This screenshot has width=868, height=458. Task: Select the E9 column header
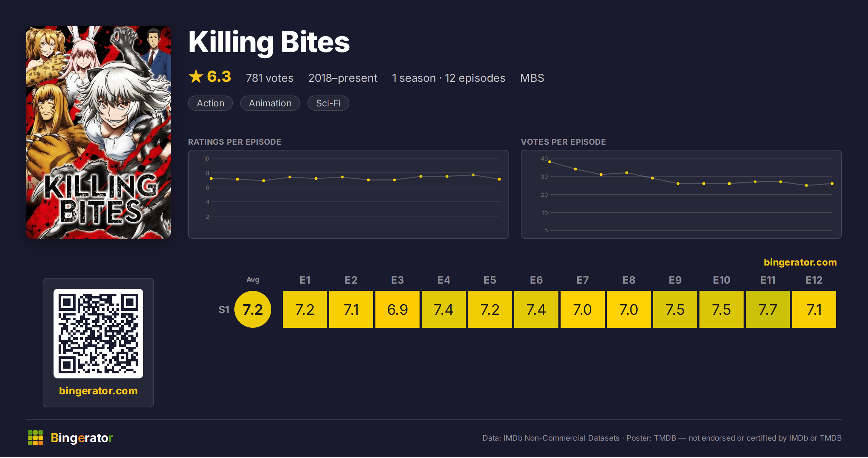click(675, 280)
